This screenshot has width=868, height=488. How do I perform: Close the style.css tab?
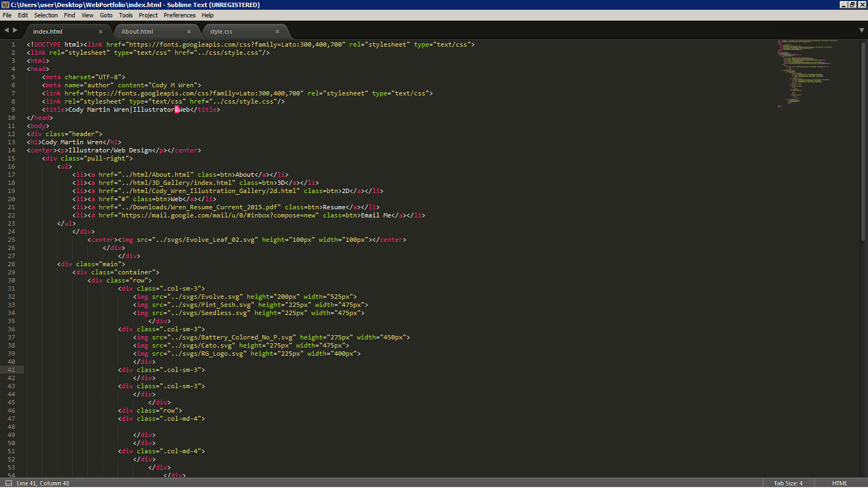[x=277, y=31]
